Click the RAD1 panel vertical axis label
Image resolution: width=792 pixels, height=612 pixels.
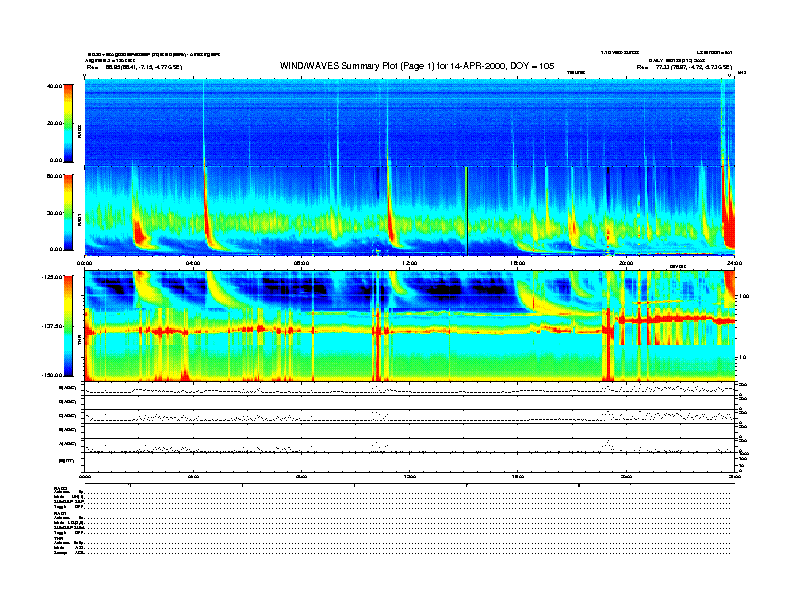pos(79,219)
